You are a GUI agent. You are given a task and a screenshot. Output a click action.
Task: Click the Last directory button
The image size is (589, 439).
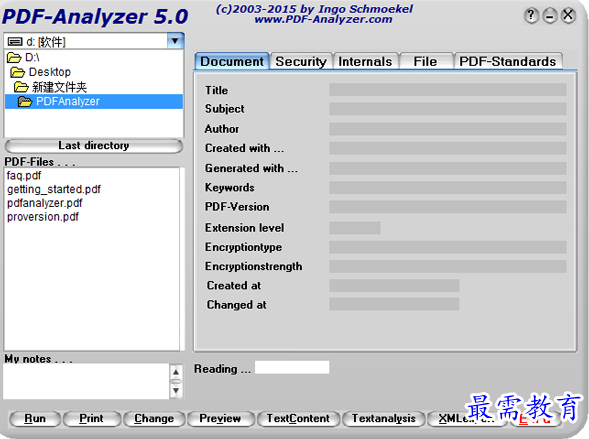94,146
